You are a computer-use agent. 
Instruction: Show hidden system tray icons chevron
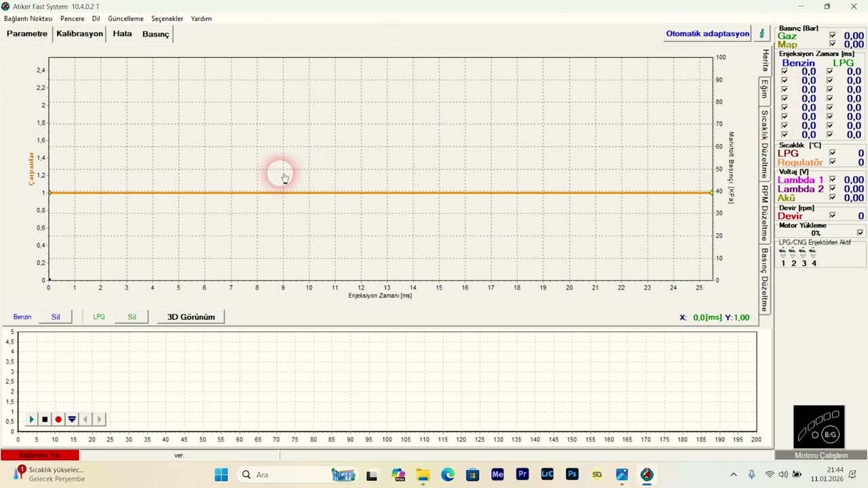733,474
